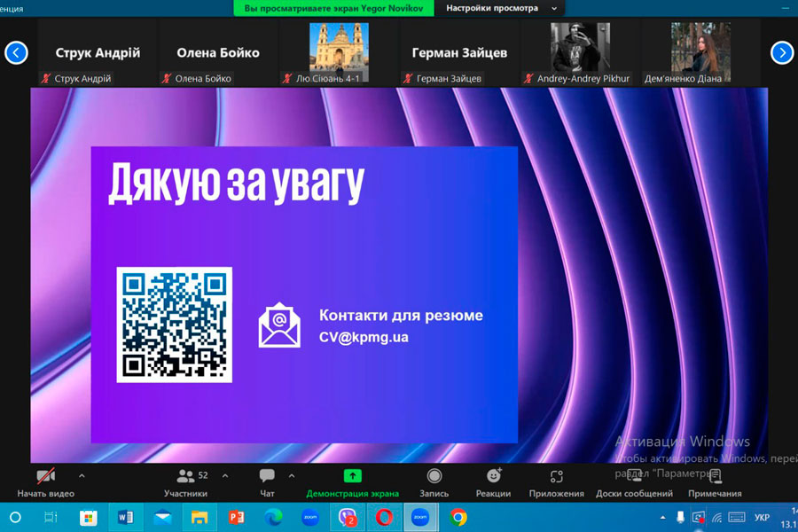The width and height of the screenshot is (798, 532).
Task: Expand the chat options arrow
Action: [292, 475]
